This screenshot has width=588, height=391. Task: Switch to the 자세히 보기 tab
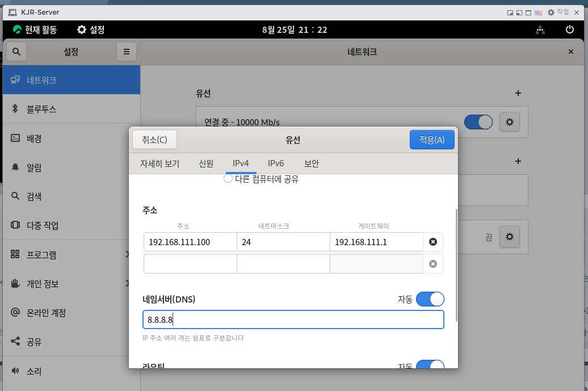(159, 163)
